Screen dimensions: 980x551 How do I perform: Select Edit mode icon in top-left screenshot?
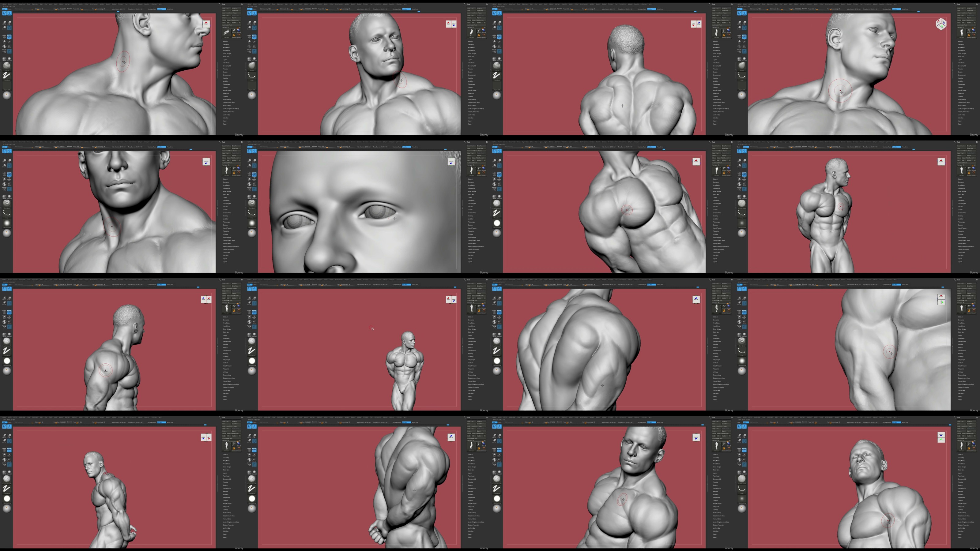(x=4, y=13)
